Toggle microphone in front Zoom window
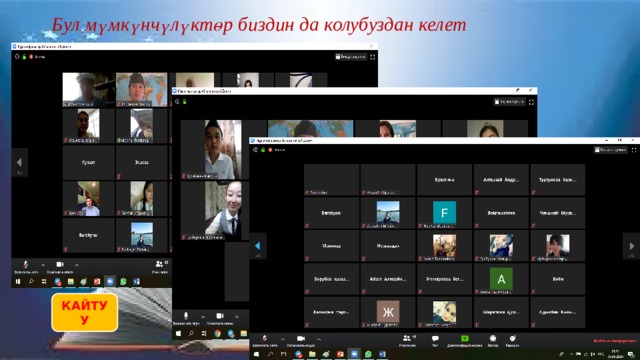Screen dimensions: 640x360 click(x=264, y=338)
